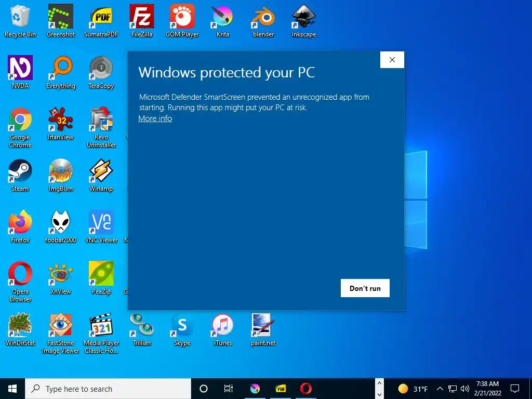Switch to SumatraPDF on the taskbar
Screen dimensions: 532x399
point(281,389)
